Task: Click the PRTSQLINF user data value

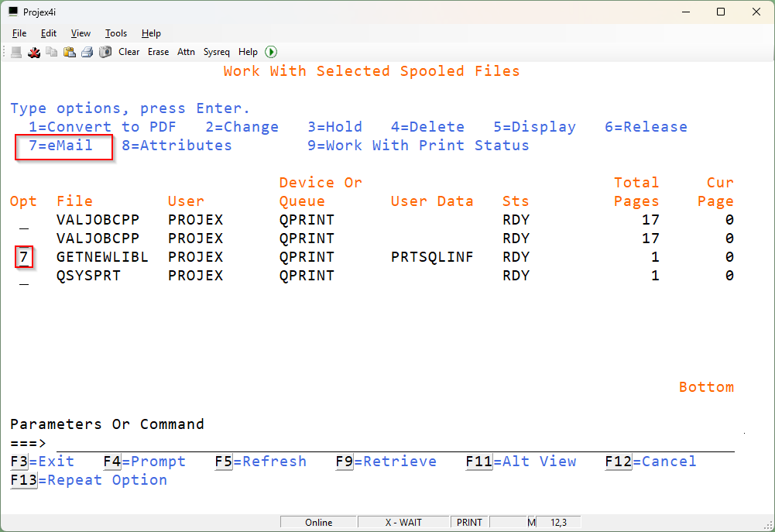Action: pyautogui.click(x=432, y=257)
